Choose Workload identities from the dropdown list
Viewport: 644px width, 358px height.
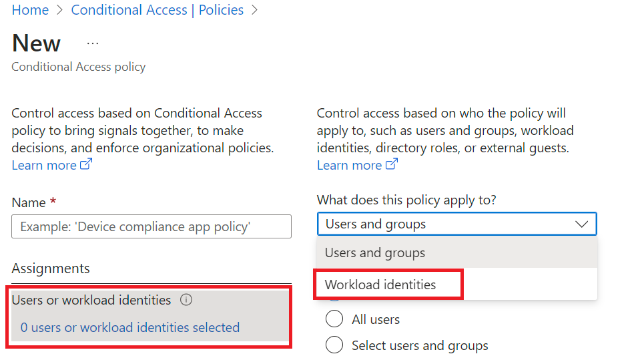[x=380, y=285]
